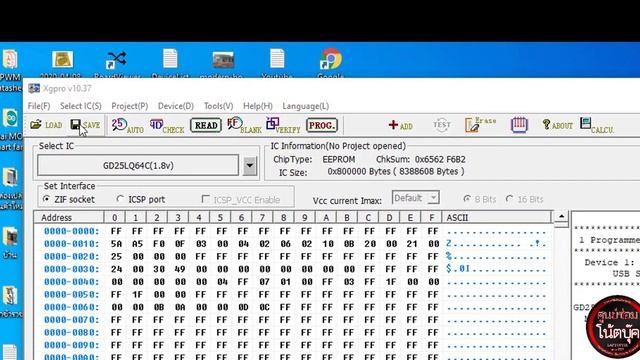This screenshot has width=640, height=360.
Task: Click the red plus ADD icon
Action: 400,125
